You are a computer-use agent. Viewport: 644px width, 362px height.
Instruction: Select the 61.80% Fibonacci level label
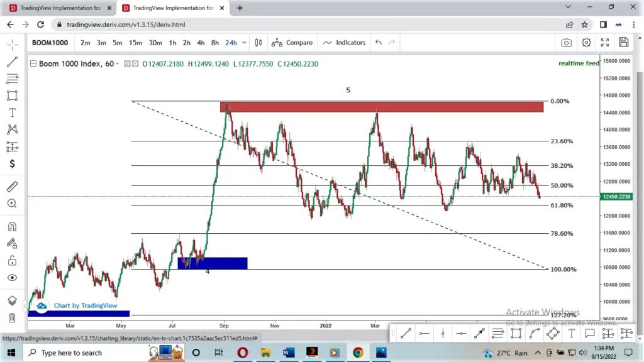coord(562,206)
